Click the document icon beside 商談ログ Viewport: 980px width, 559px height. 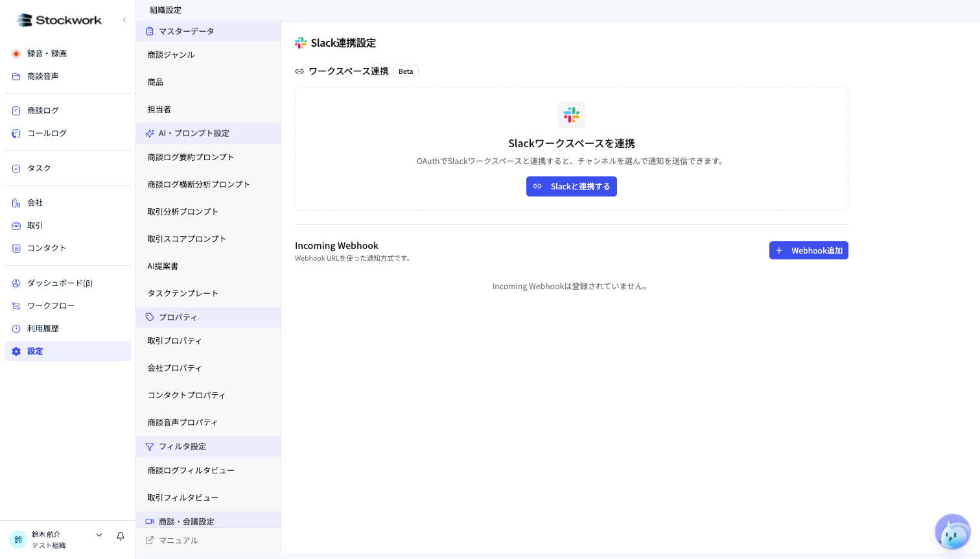coord(16,111)
